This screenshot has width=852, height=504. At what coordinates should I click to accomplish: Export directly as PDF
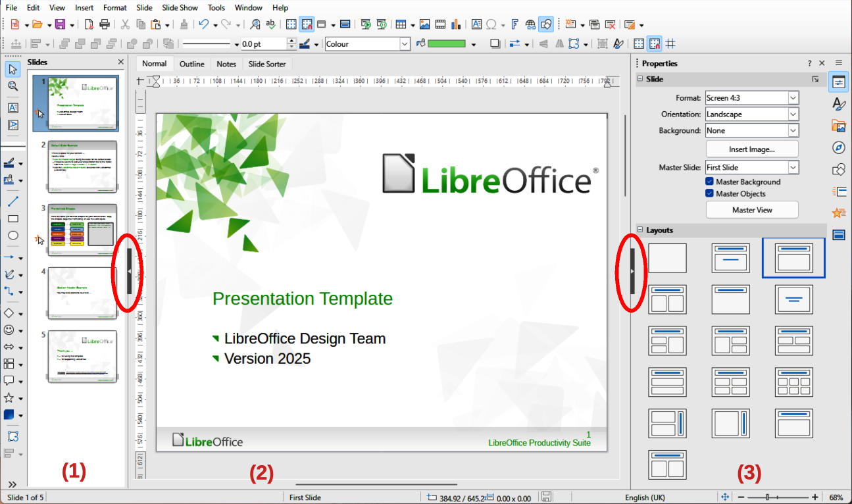tap(89, 24)
